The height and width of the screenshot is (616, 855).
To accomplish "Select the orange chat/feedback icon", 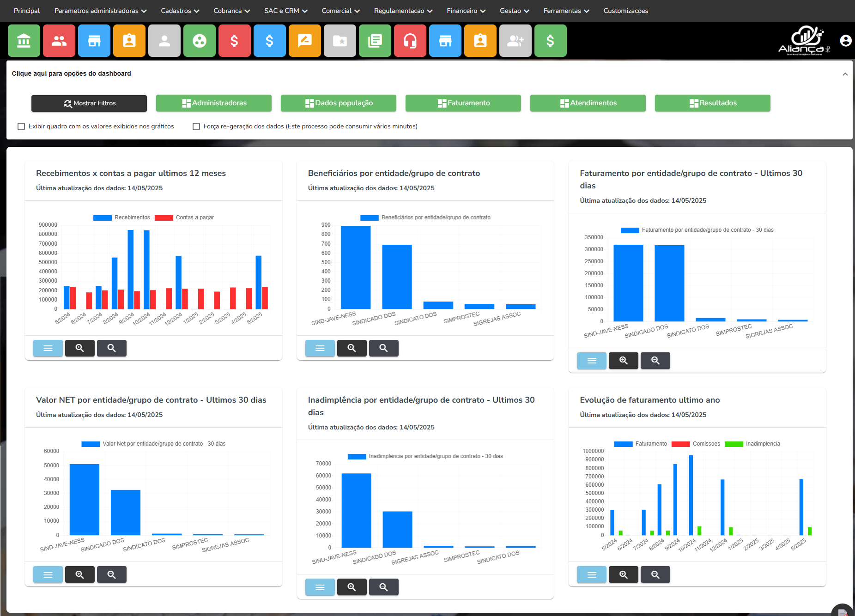I will pos(305,41).
